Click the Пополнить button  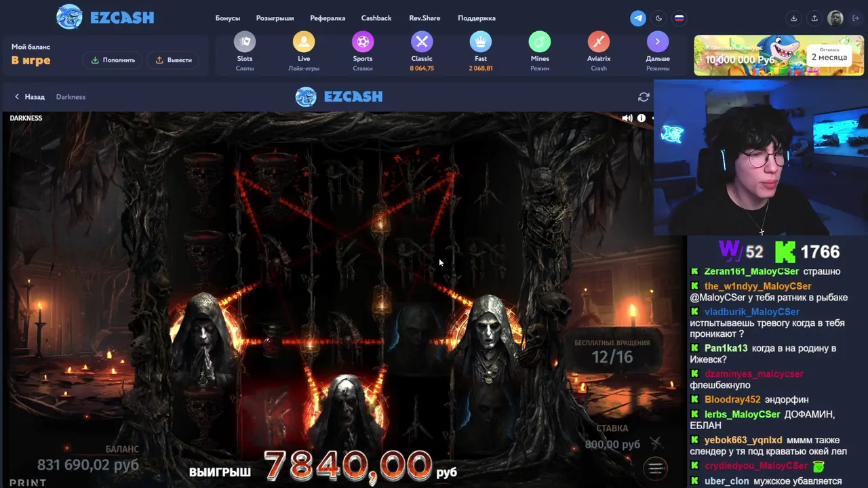tap(113, 60)
